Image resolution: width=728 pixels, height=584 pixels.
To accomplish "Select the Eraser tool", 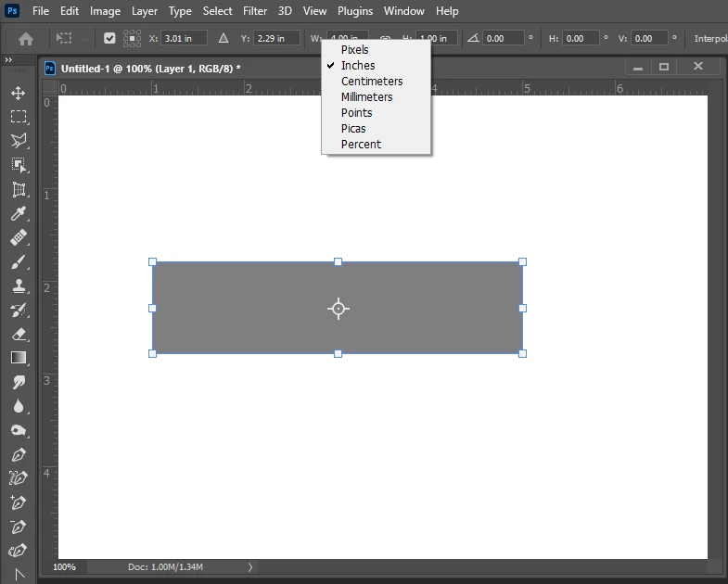I will pos(19,335).
